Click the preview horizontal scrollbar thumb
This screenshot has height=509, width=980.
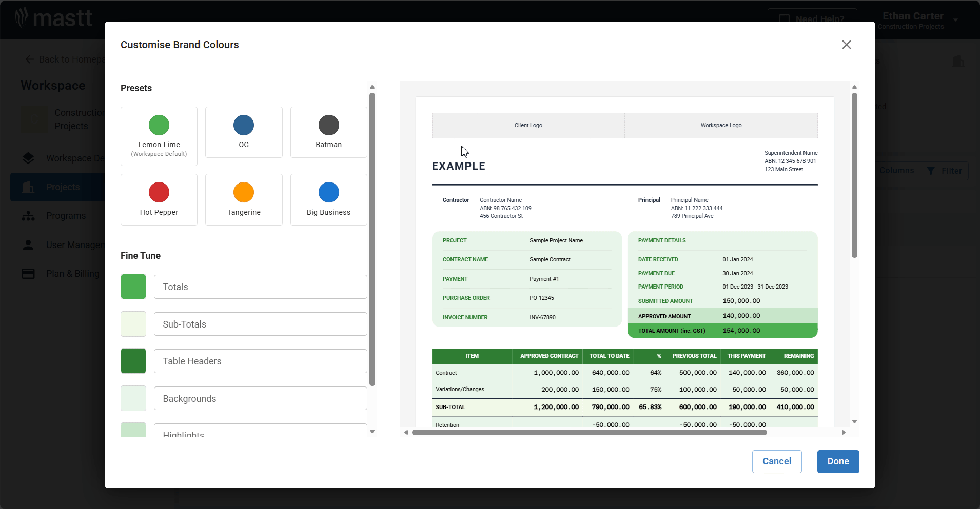(x=589, y=433)
